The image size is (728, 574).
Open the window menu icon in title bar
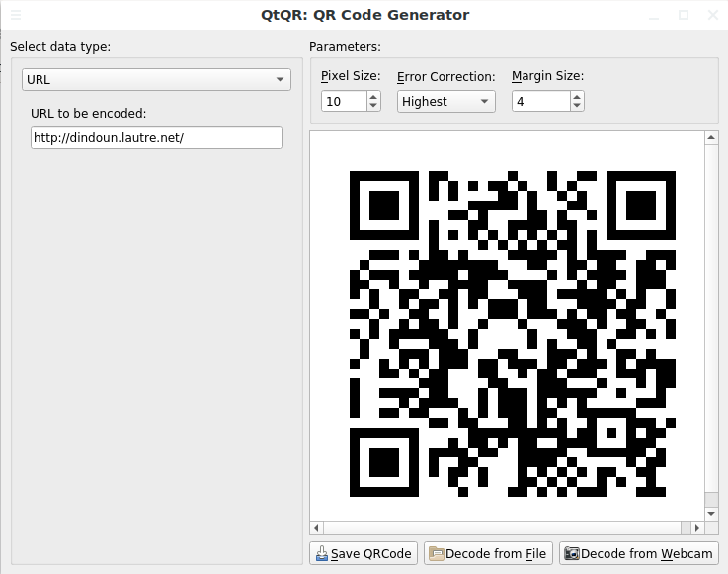click(16, 15)
